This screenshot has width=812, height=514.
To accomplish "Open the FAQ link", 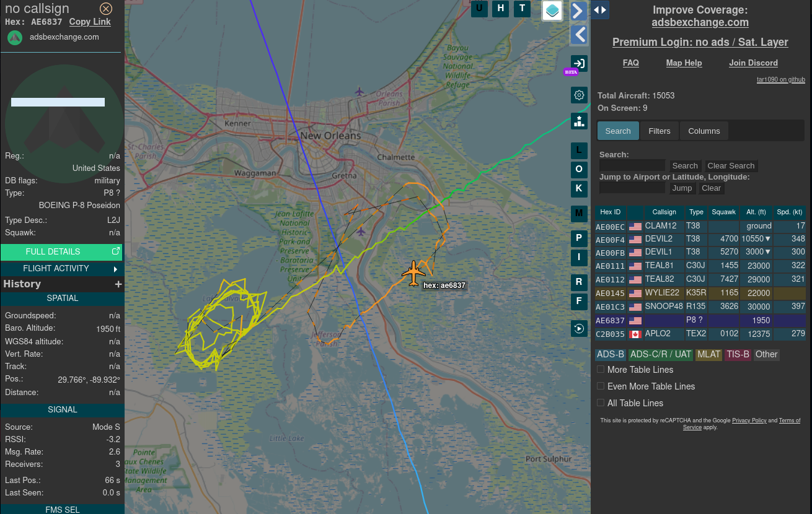I will coord(631,63).
